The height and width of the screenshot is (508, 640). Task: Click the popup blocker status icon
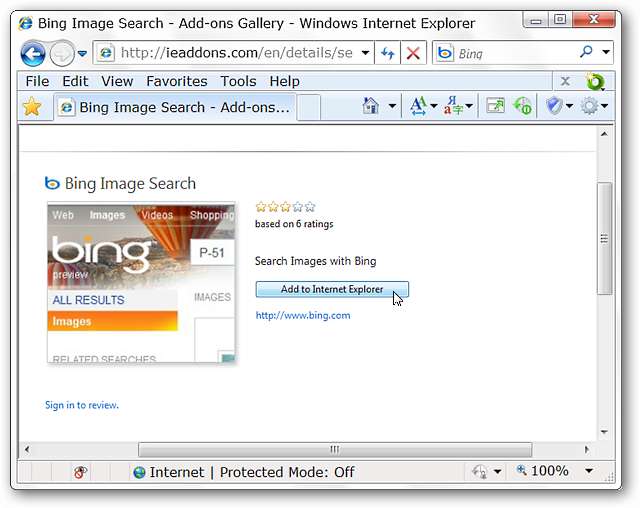80,472
